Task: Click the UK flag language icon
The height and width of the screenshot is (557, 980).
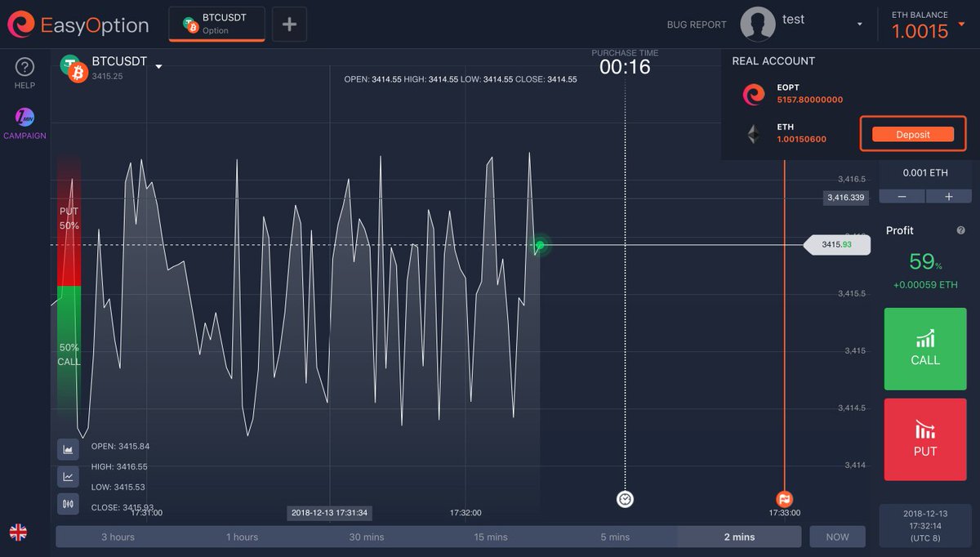Action: [18, 532]
